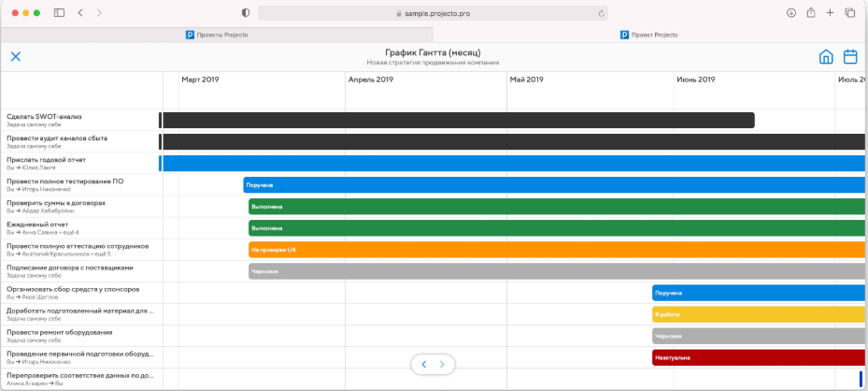868x391 pixels.
Task: Select the red Неактуальна task bar
Action: click(x=759, y=357)
